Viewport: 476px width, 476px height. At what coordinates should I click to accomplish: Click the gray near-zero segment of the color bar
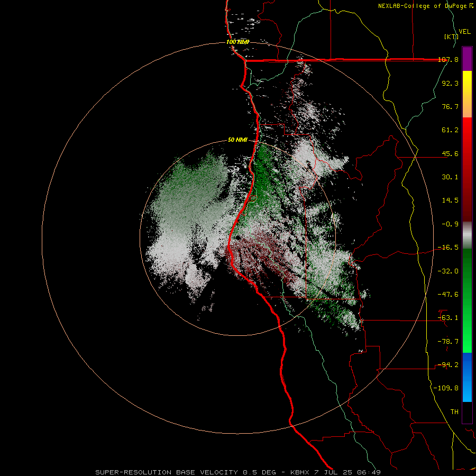pos(467,235)
